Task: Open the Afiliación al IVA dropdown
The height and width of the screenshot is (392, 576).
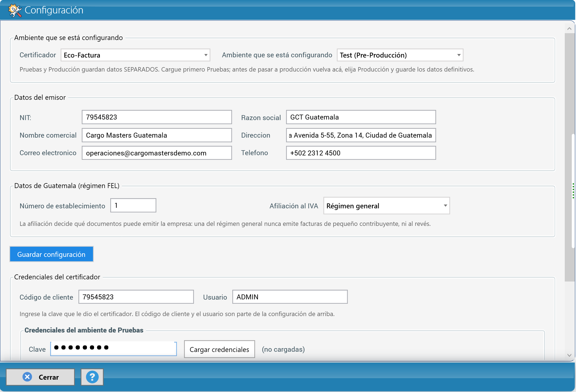Action: (386, 206)
